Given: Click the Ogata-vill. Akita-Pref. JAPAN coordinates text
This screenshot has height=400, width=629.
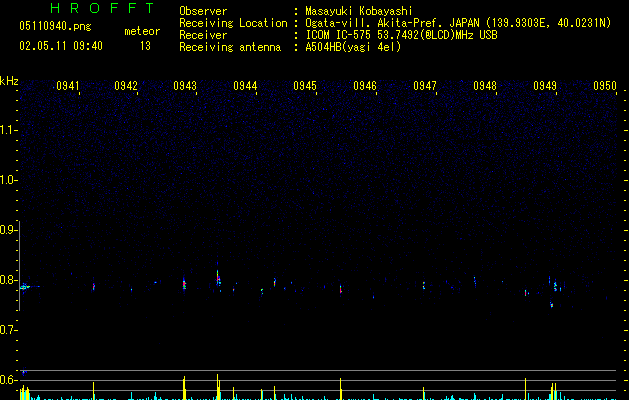Looking at the screenshot, I should tap(458, 23).
